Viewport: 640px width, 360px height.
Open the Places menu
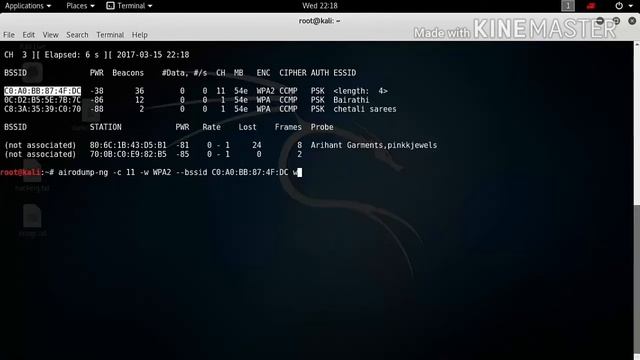point(80,6)
